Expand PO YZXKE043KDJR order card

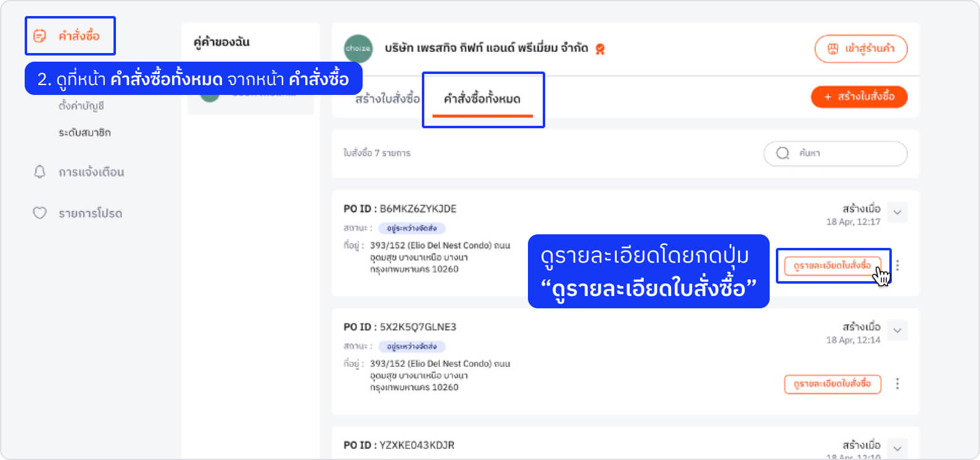pyautogui.click(x=897, y=448)
